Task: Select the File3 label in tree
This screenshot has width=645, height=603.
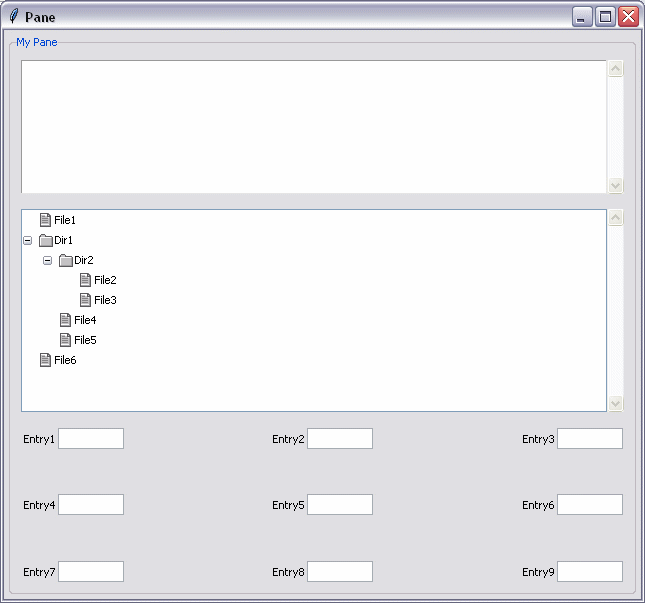Action: click(x=105, y=300)
